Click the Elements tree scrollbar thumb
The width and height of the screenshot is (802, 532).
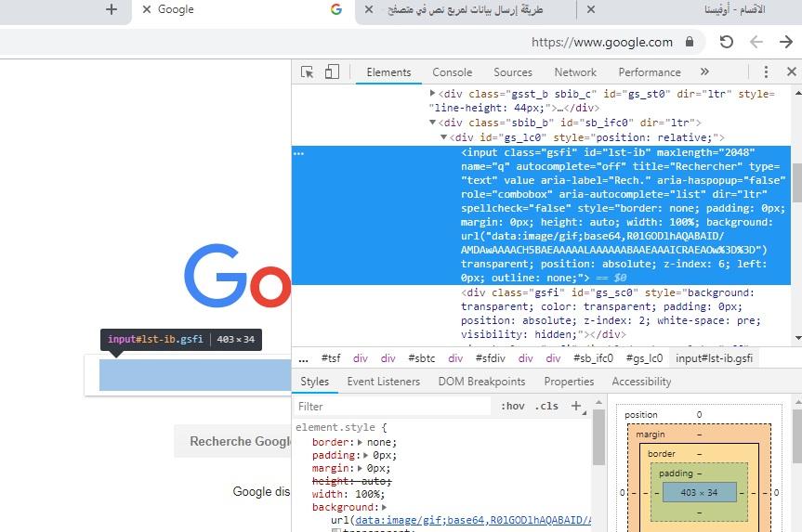coord(796,183)
